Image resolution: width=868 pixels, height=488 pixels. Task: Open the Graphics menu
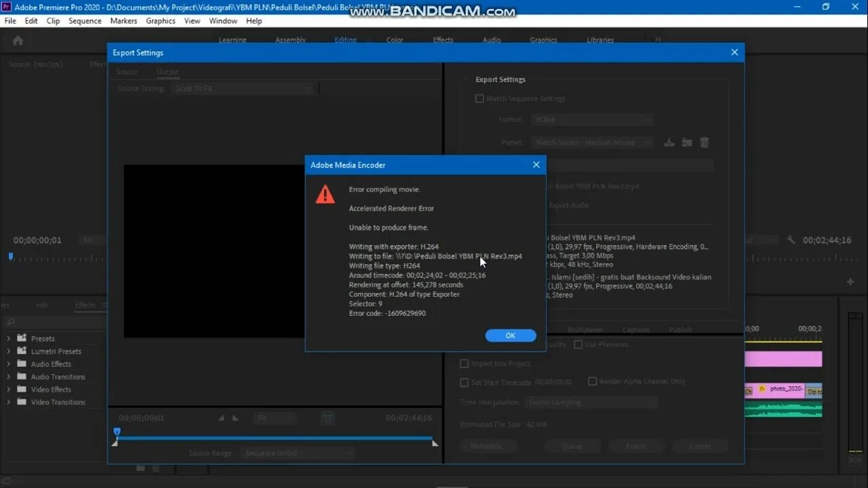click(161, 21)
